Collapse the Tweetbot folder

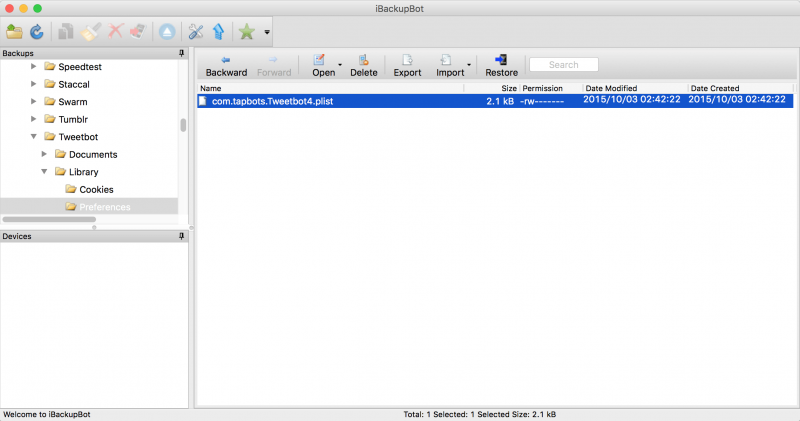(x=33, y=136)
